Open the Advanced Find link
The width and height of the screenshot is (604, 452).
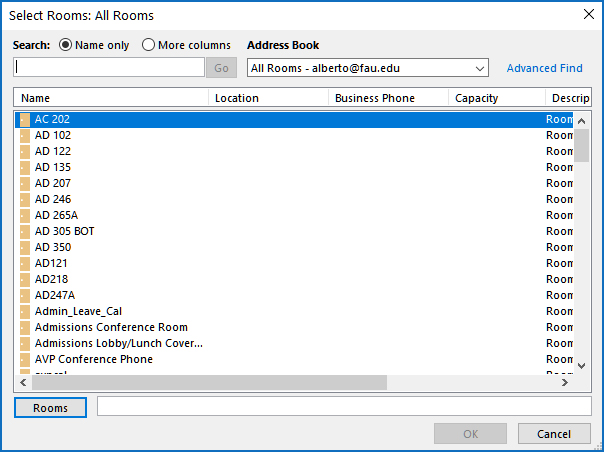(544, 68)
